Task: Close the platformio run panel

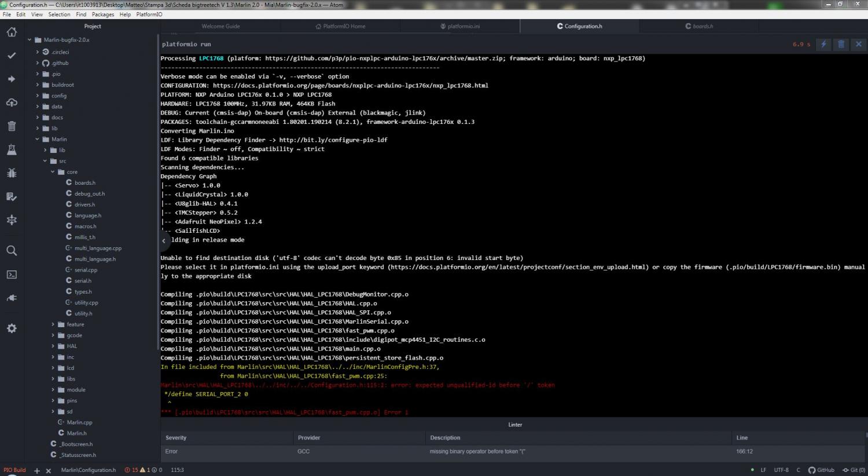Action: [859, 44]
